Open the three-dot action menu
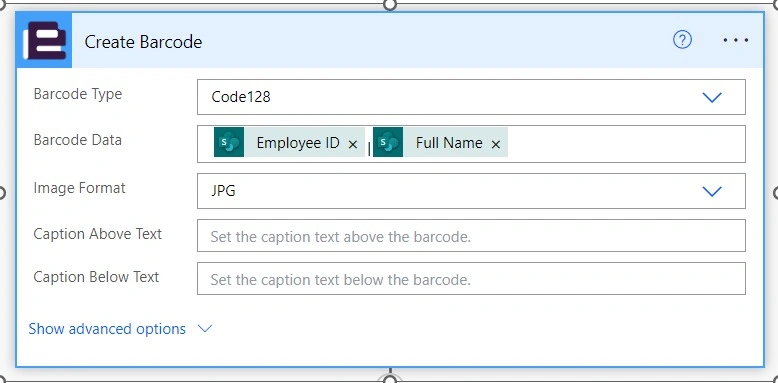 pos(735,40)
